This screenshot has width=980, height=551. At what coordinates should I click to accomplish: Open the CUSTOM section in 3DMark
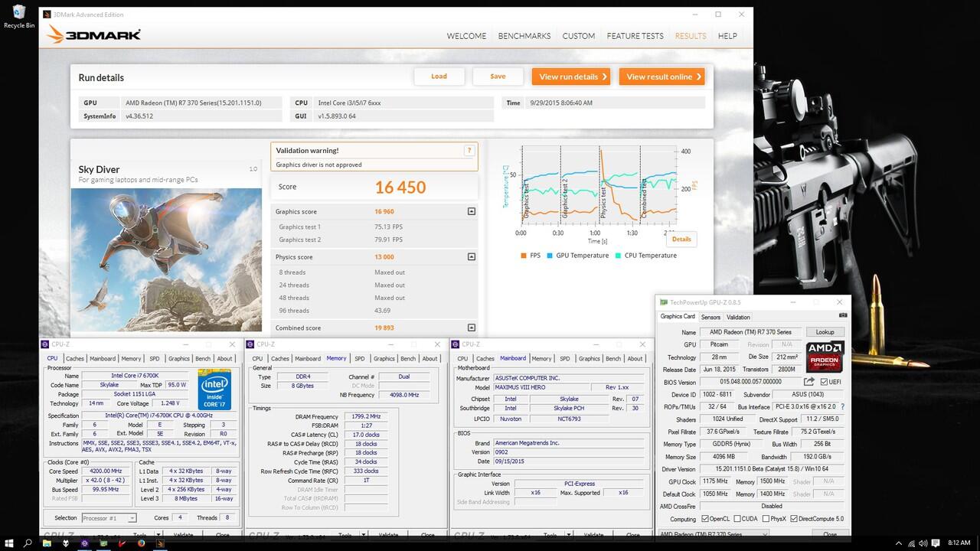click(579, 36)
